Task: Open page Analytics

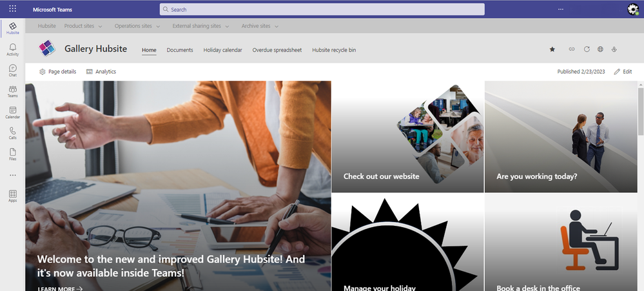Action: tap(101, 72)
